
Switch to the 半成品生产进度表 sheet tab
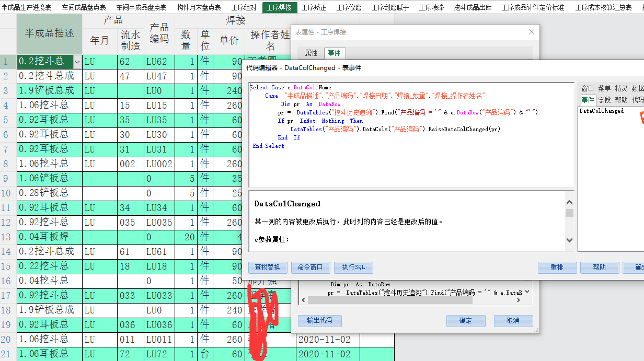[x=27, y=7]
